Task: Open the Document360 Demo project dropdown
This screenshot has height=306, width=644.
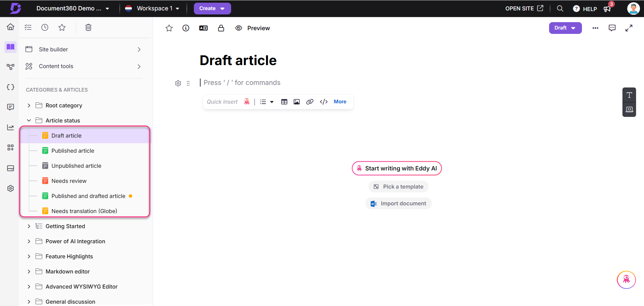Action: (73, 8)
